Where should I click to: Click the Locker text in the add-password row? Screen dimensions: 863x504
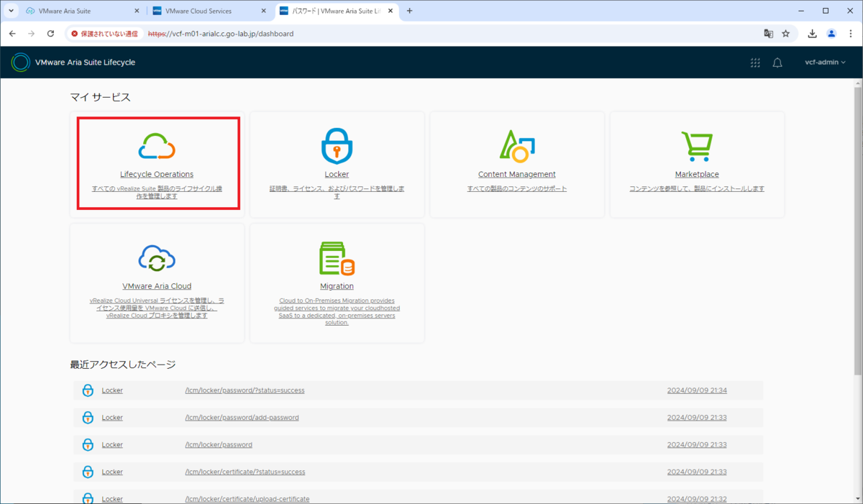tap(112, 418)
